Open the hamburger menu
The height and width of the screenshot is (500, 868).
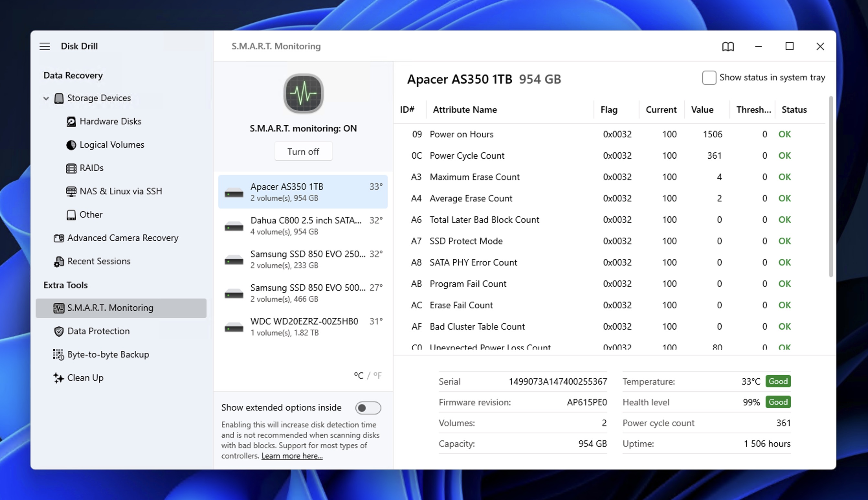click(45, 46)
